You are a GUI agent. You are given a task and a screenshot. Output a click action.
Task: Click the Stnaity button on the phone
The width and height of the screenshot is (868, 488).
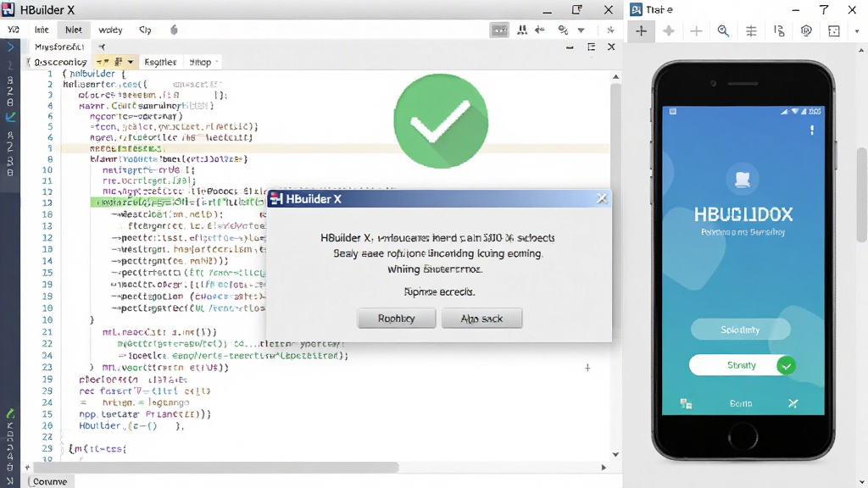click(742, 365)
